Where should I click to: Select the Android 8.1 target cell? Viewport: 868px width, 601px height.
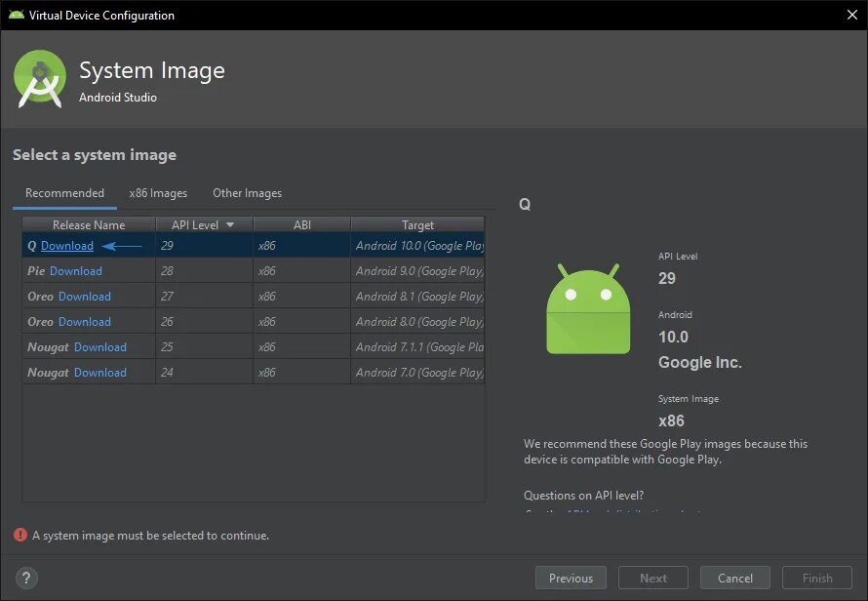point(418,297)
